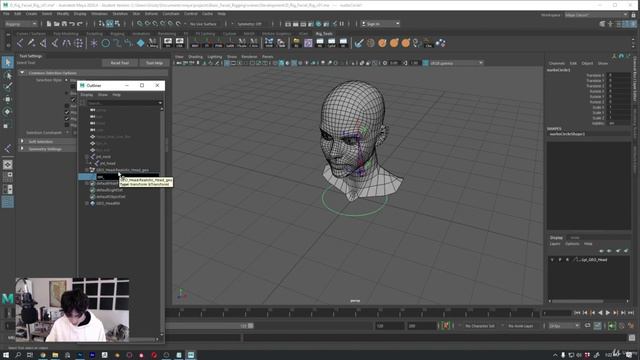Click the blue diamond shelf icon

[140, 43]
